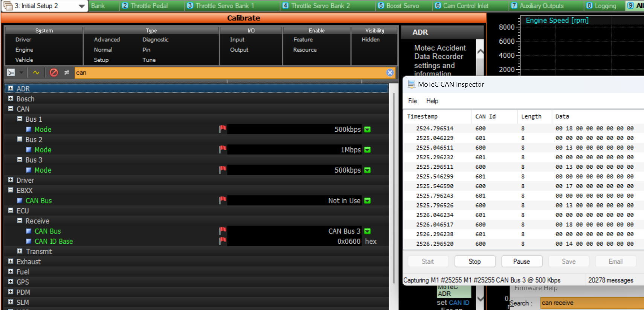
Task: Expand the Exhaust tree node
Action: (x=11, y=261)
